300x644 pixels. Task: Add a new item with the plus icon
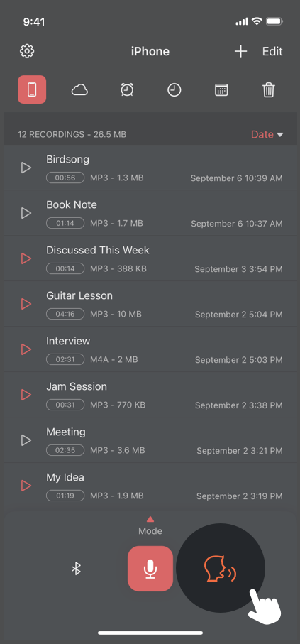click(240, 51)
